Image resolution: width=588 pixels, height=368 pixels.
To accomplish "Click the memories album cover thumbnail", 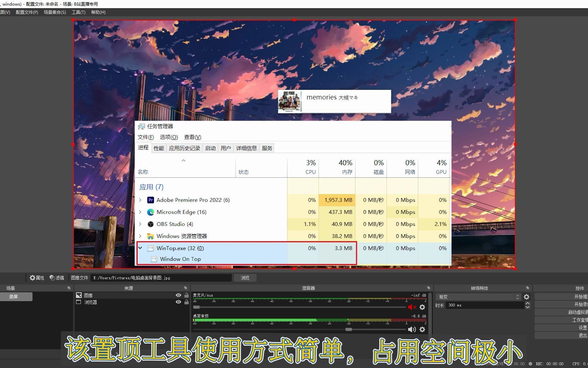I will coord(290,102).
